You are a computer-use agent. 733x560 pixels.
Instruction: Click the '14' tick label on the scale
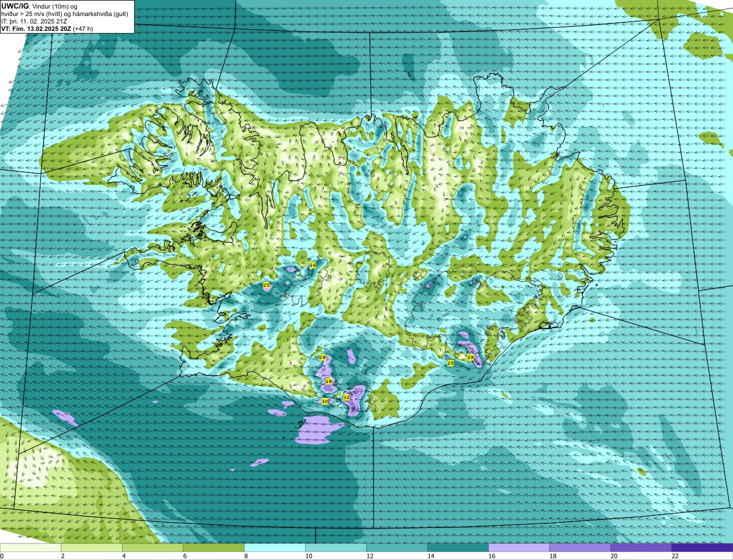(431, 556)
